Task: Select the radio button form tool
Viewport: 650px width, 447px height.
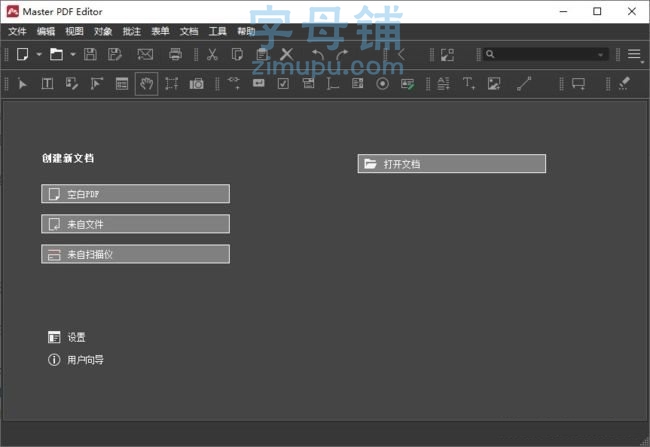Action: [383, 84]
